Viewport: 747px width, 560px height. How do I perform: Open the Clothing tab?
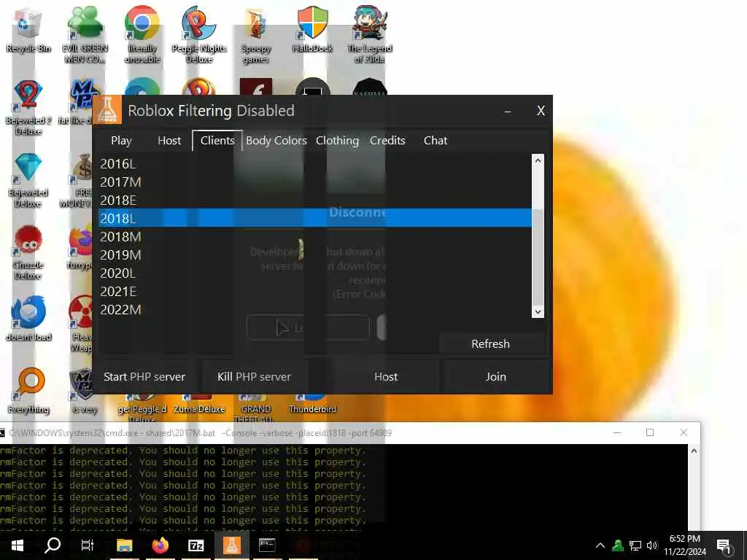pyautogui.click(x=337, y=141)
